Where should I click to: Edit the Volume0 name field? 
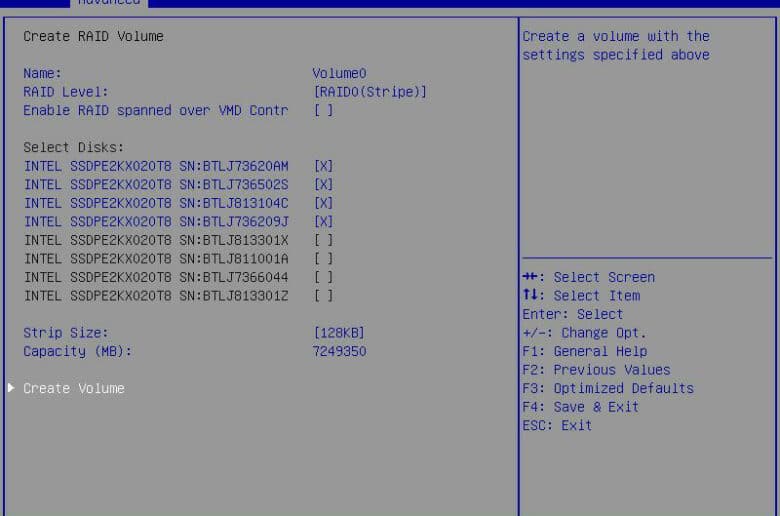point(339,74)
